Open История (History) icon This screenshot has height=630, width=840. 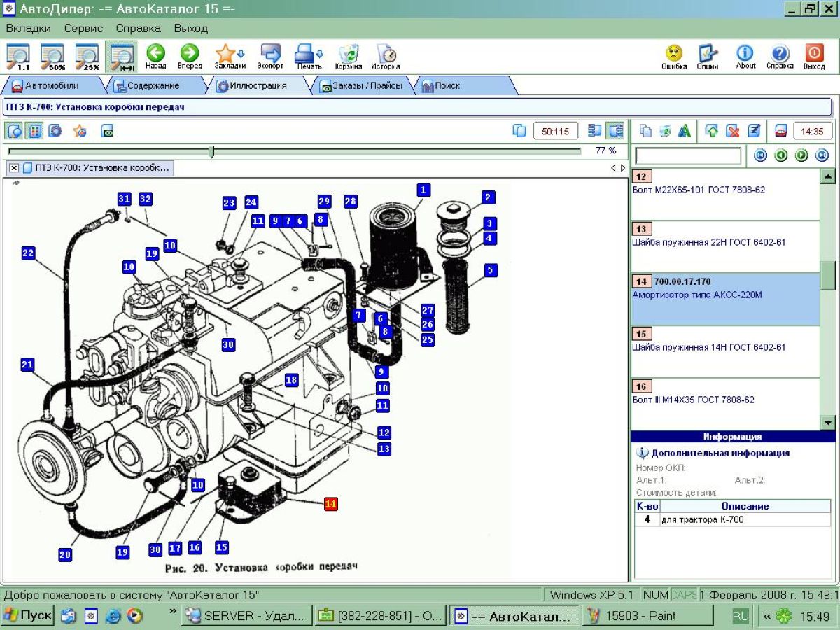coord(385,56)
